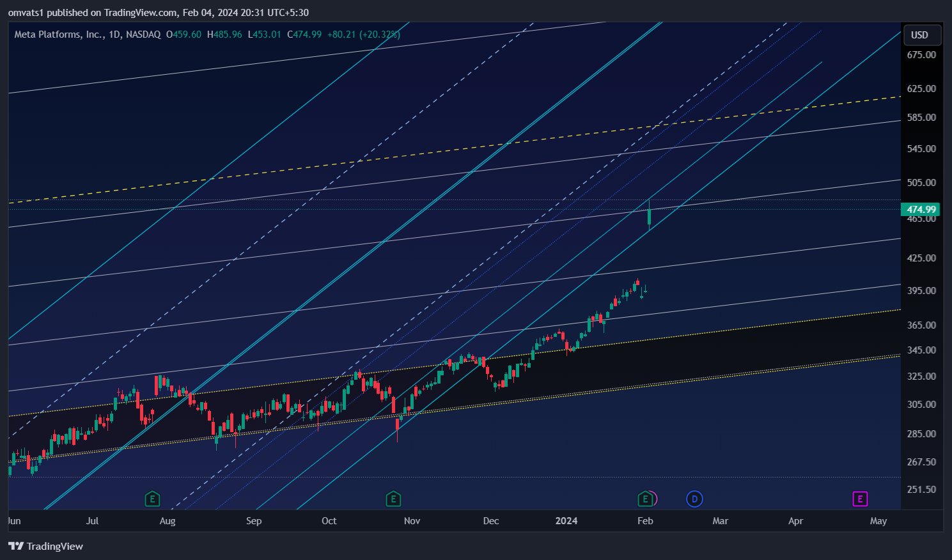The image size is (952, 560).
Task: Click the 345.00 price axis label
Action: click(x=921, y=350)
